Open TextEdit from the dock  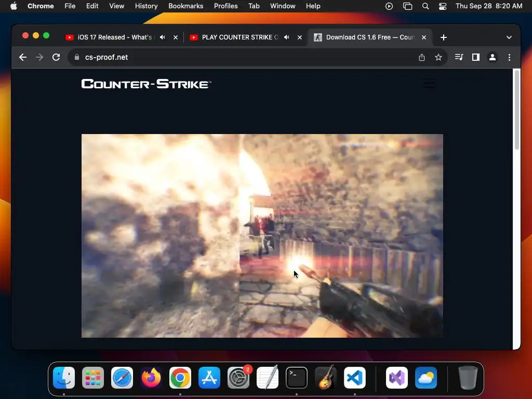(268, 378)
